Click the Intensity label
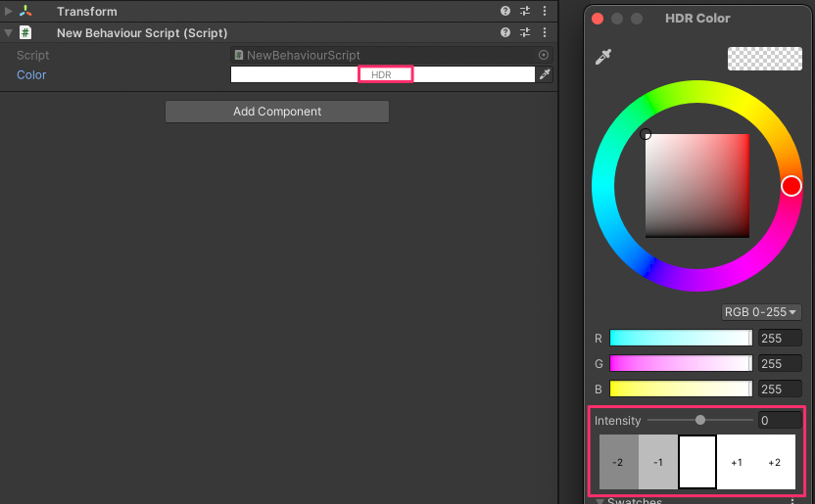This screenshot has height=504, width=815. click(617, 421)
